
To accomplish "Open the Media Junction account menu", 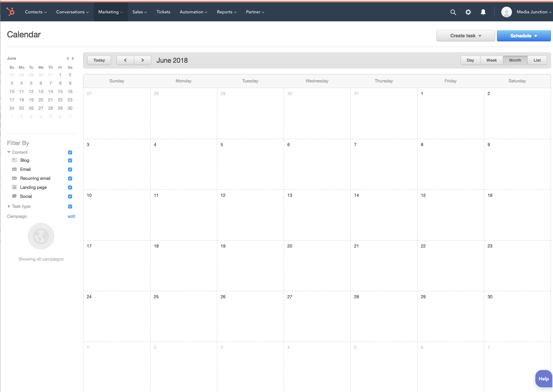I will coord(534,12).
